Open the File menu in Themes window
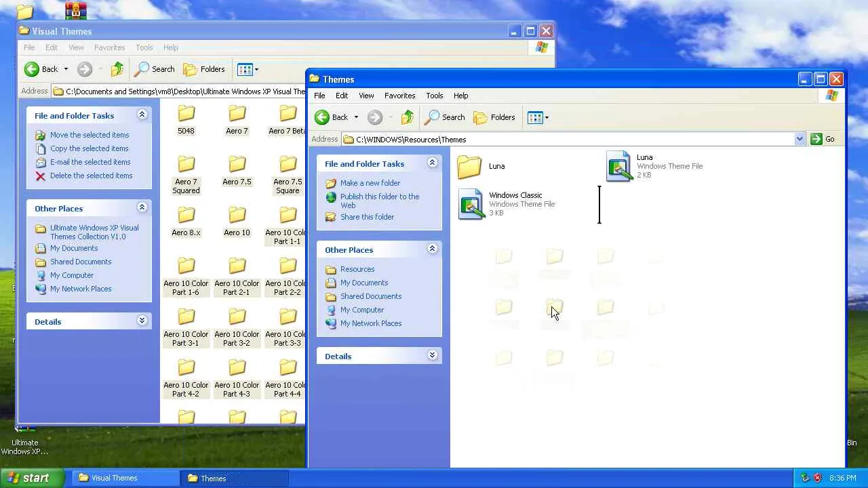 point(319,96)
